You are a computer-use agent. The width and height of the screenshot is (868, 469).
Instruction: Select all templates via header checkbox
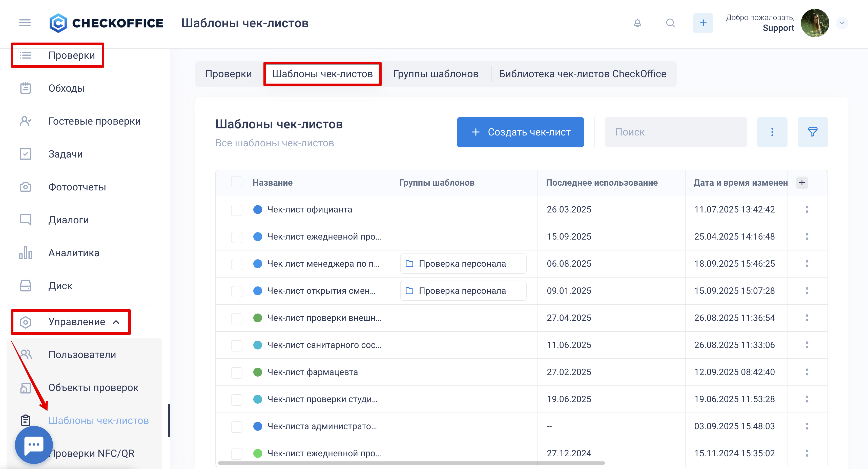(237, 182)
